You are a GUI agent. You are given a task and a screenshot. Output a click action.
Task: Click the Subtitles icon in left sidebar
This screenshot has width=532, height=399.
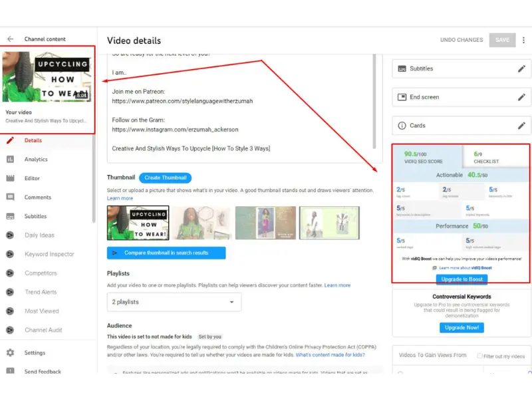click(11, 216)
